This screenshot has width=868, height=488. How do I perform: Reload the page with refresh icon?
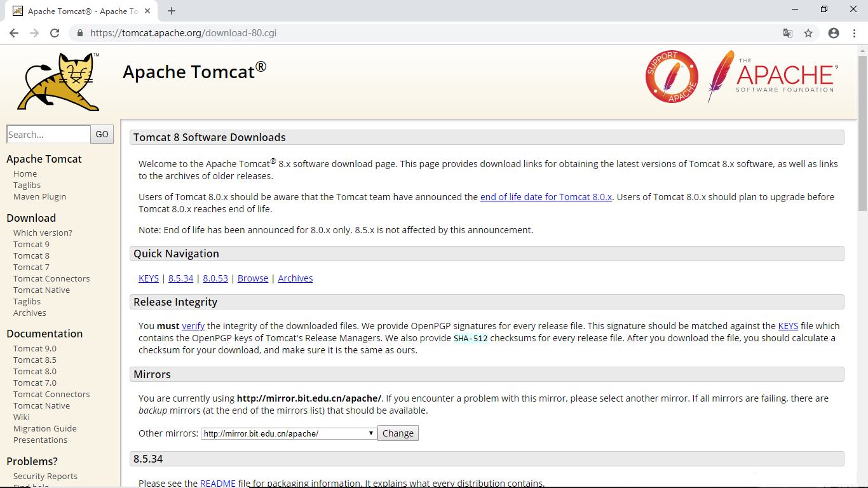tap(55, 33)
